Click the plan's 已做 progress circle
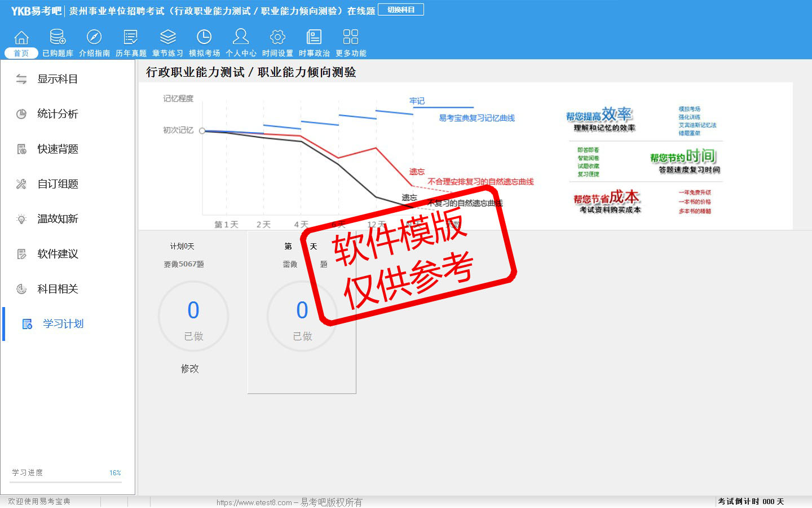812x508 pixels. [x=193, y=317]
